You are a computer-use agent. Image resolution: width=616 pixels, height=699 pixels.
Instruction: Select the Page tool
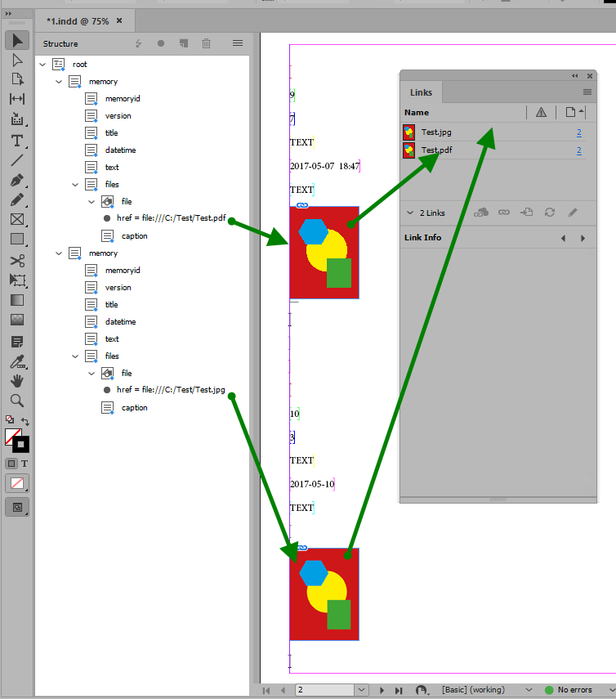click(17, 79)
